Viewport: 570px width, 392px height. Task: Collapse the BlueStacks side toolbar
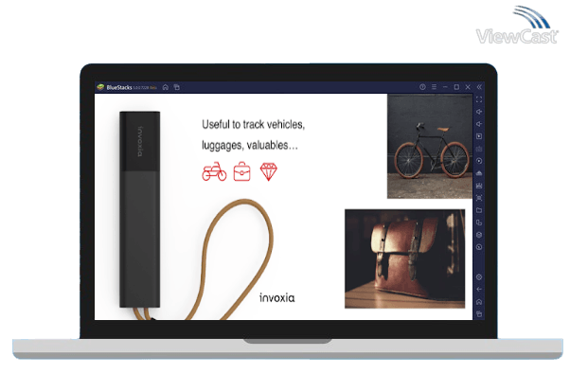point(479,87)
